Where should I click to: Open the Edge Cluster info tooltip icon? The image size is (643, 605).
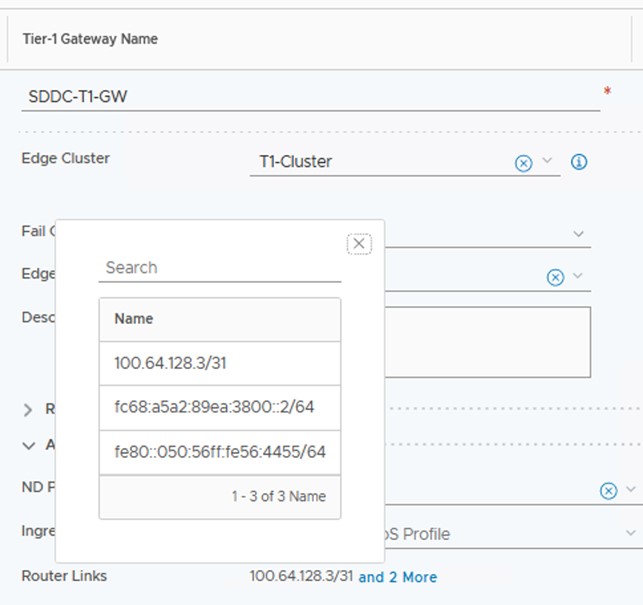point(578,162)
